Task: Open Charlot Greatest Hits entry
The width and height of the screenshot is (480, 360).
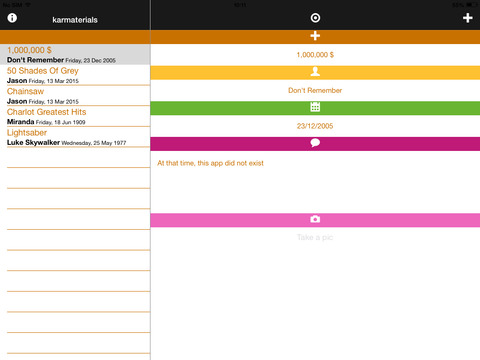Action: 75,116
